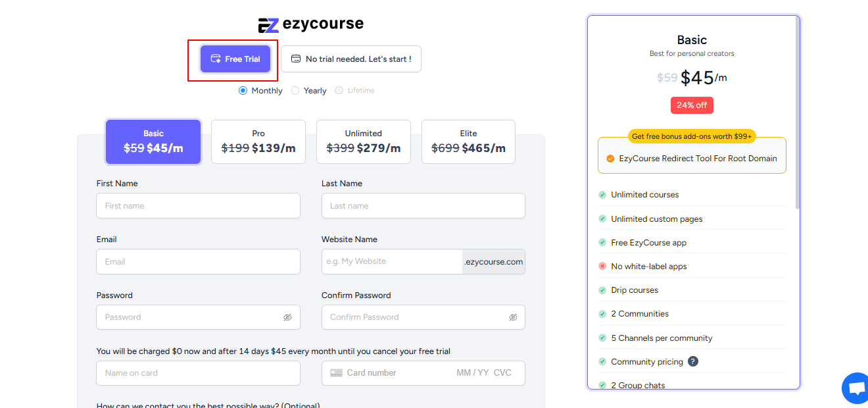This screenshot has height=408, width=868.
Task: Click the green check beside 5 Channels per community
Action: pos(602,338)
